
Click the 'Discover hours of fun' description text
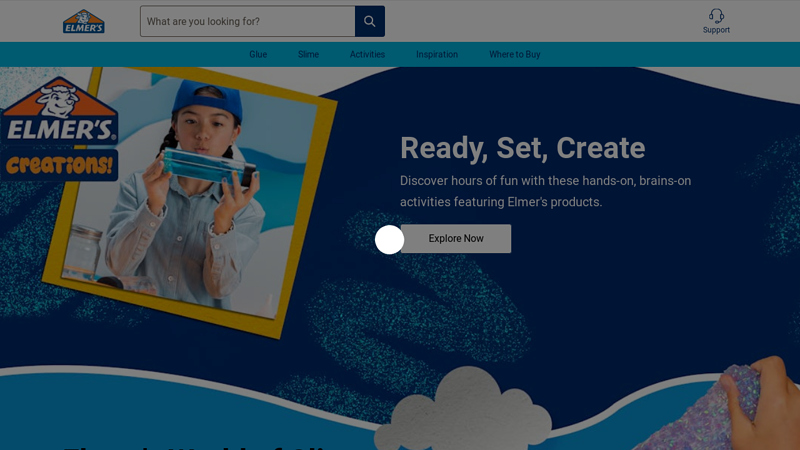545,191
